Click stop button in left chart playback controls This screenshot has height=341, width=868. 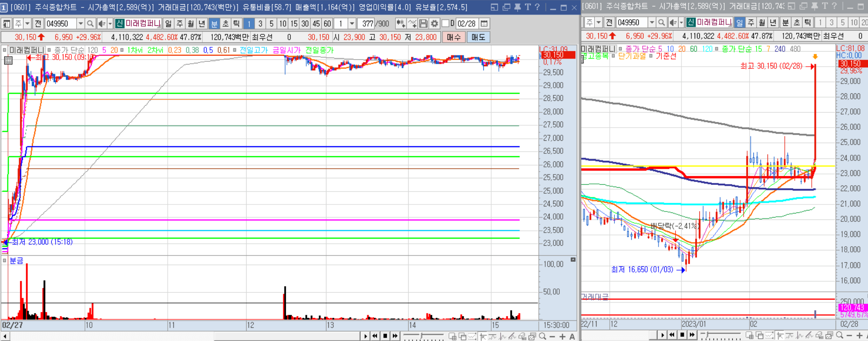(x=385, y=336)
